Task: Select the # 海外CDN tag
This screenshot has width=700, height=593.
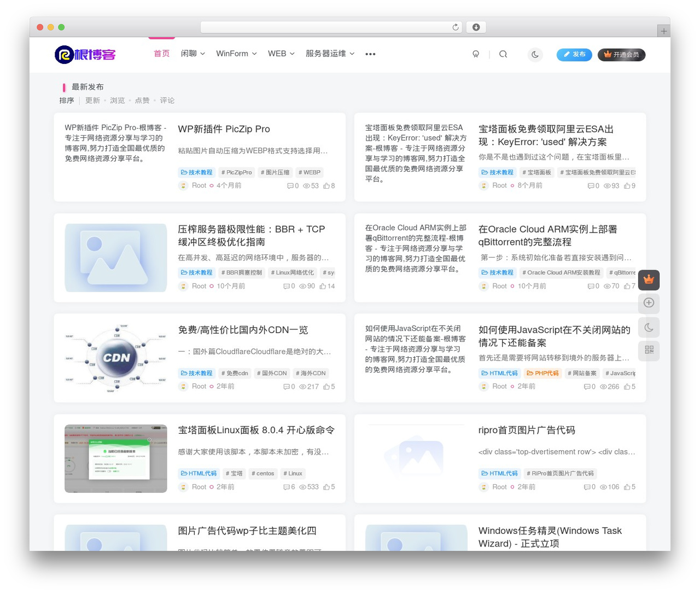Action: [311, 373]
